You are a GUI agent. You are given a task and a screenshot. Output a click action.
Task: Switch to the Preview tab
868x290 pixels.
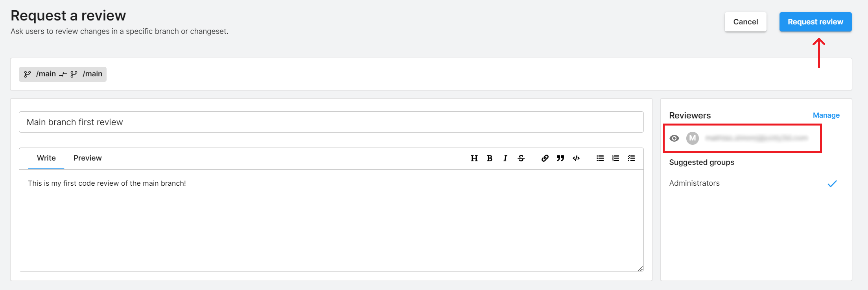(87, 158)
